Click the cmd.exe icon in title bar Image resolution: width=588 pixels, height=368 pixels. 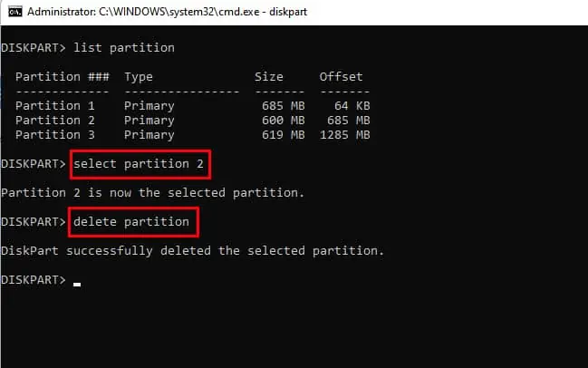15,12
